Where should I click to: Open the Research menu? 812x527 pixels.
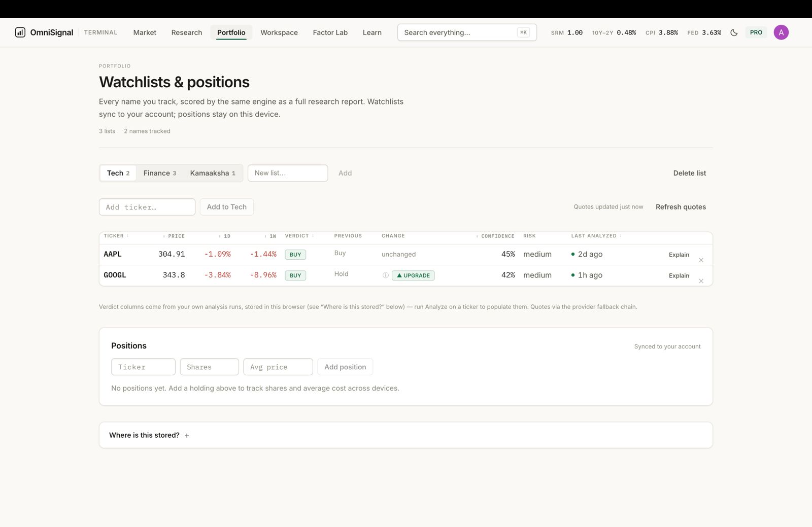click(187, 32)
